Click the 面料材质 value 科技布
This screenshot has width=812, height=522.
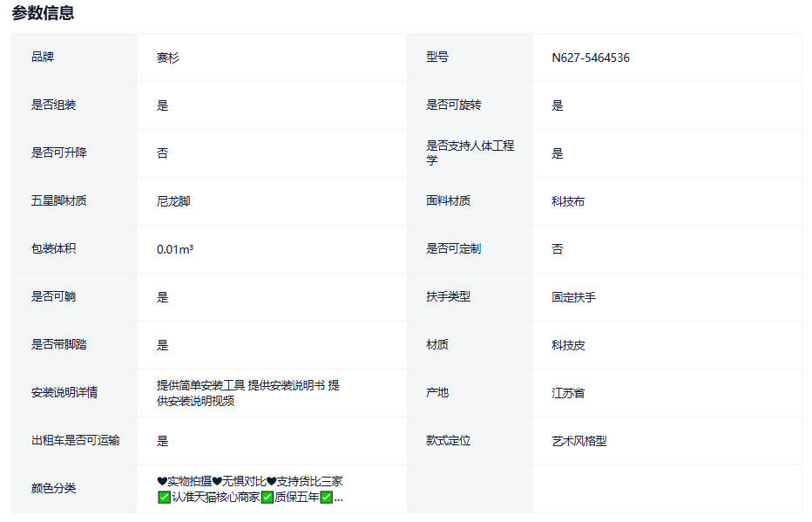(568, 201)
